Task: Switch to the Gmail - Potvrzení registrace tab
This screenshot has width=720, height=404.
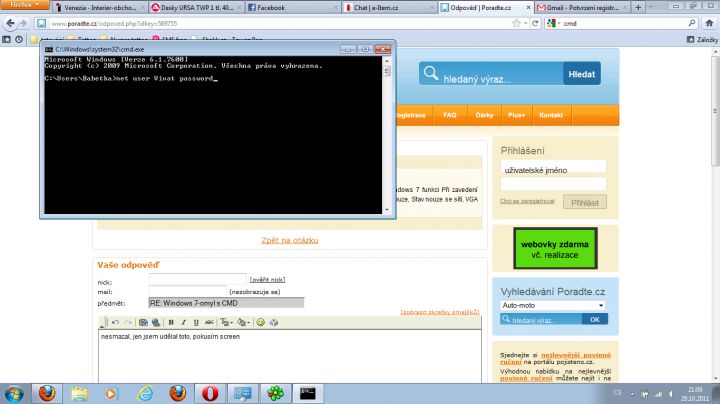Action: point(583,7)
